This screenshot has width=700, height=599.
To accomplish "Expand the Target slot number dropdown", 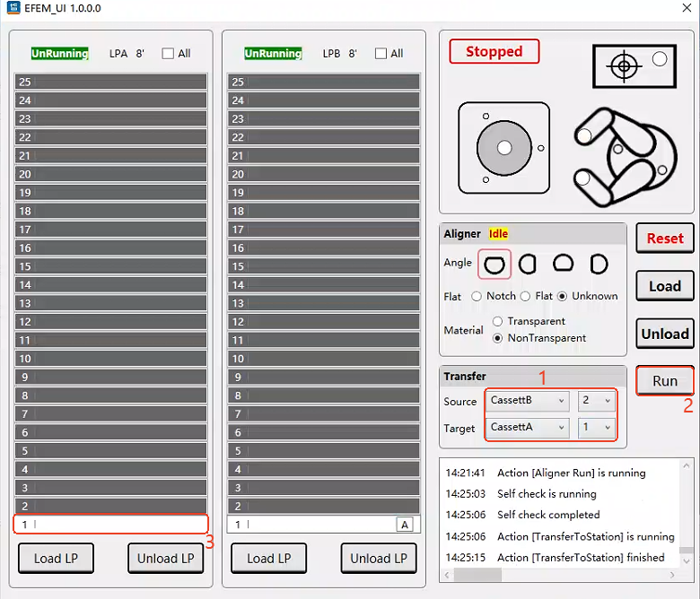I will pyautogui.click(x=597, y=428).
